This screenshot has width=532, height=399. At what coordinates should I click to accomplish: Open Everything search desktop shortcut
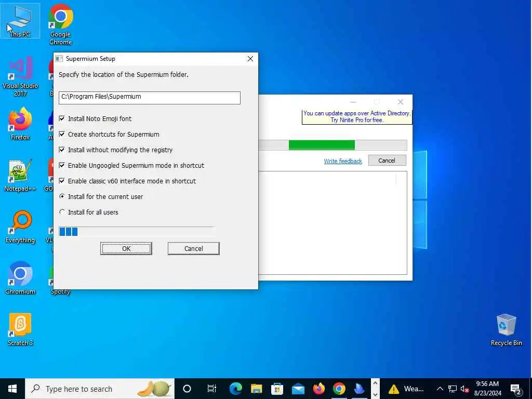click(20, 228)
